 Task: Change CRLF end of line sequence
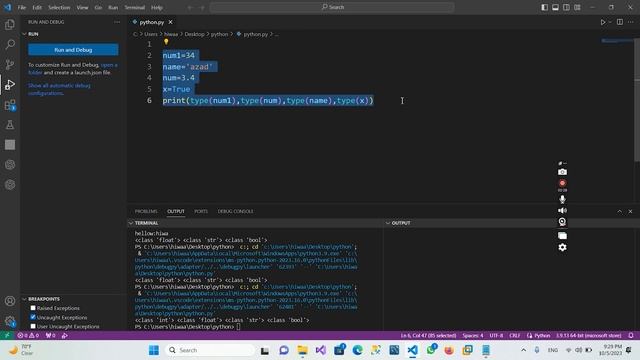coord(515,336)
